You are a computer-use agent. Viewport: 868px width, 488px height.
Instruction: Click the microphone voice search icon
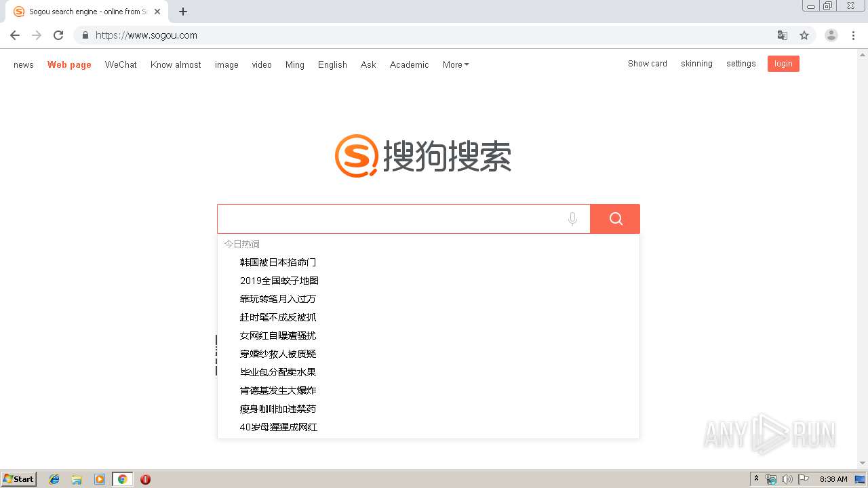(x=573, y=219)
